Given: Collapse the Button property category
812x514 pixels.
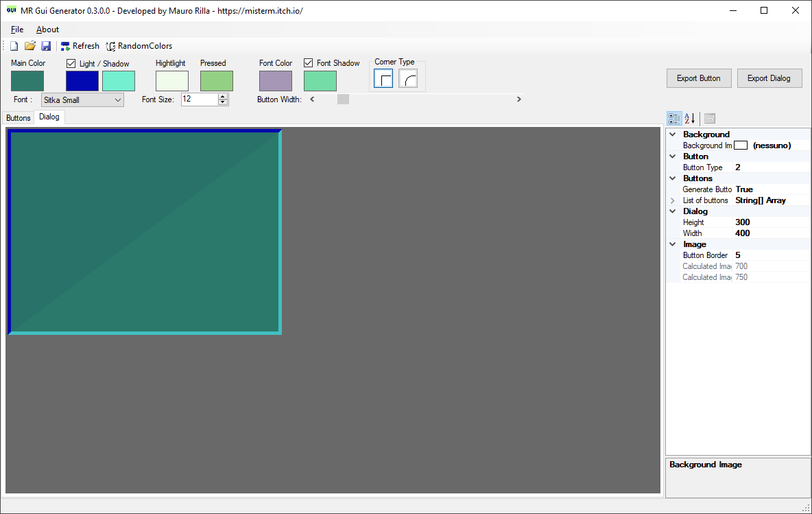Looking at the screenshot, I should (x=673, y=156).
